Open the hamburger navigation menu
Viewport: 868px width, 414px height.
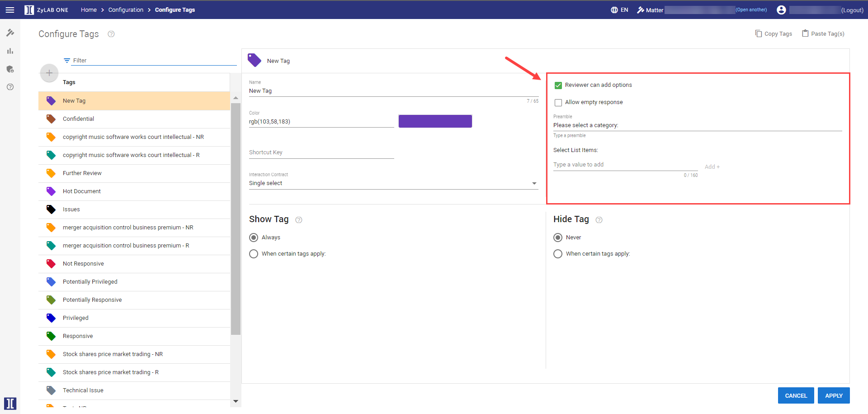coord(9,10)
